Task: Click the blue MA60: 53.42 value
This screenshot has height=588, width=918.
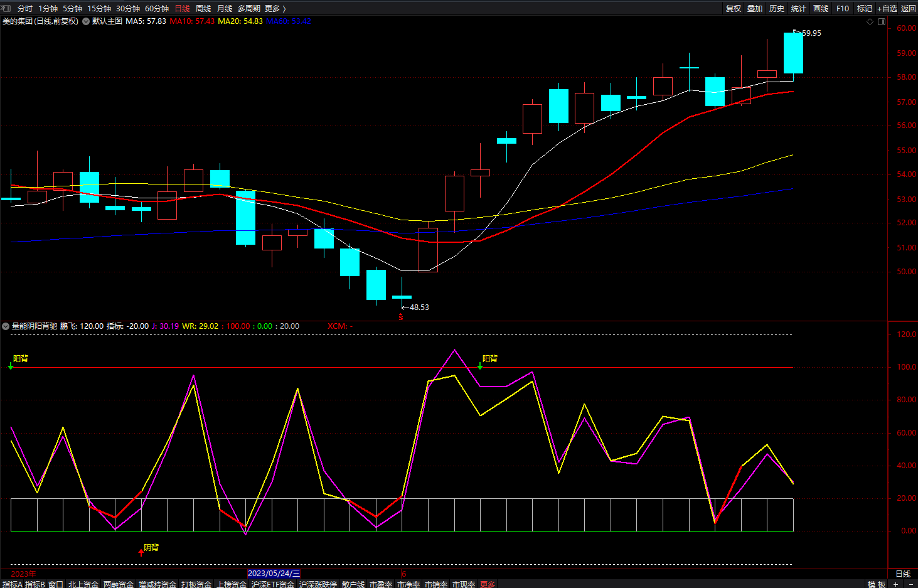Action: 289,21
